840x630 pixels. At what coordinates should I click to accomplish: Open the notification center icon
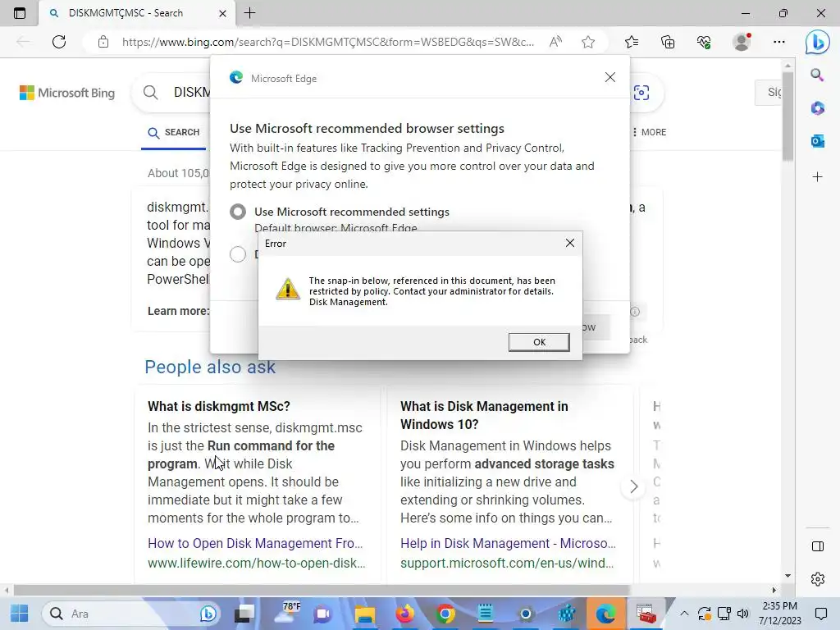click(820, 614)
